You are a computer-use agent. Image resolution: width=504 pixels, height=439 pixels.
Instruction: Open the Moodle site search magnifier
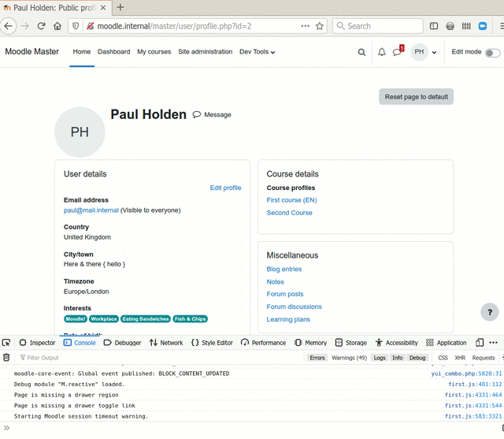point(361,52)
